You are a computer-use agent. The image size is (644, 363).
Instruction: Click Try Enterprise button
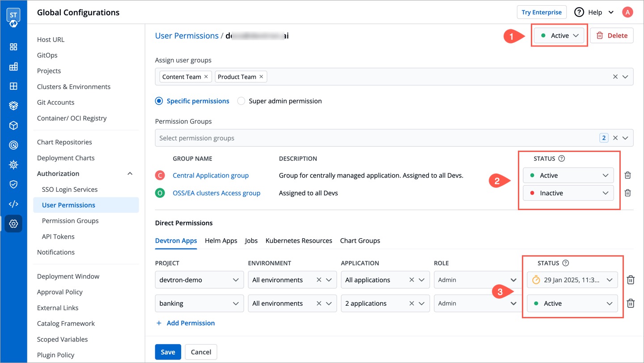click(542, 12)
